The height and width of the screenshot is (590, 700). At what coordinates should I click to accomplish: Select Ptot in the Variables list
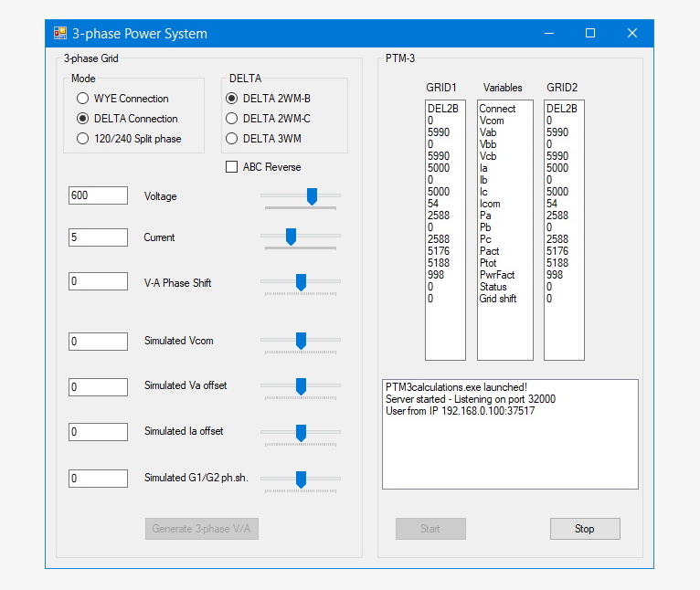(488, 263)
